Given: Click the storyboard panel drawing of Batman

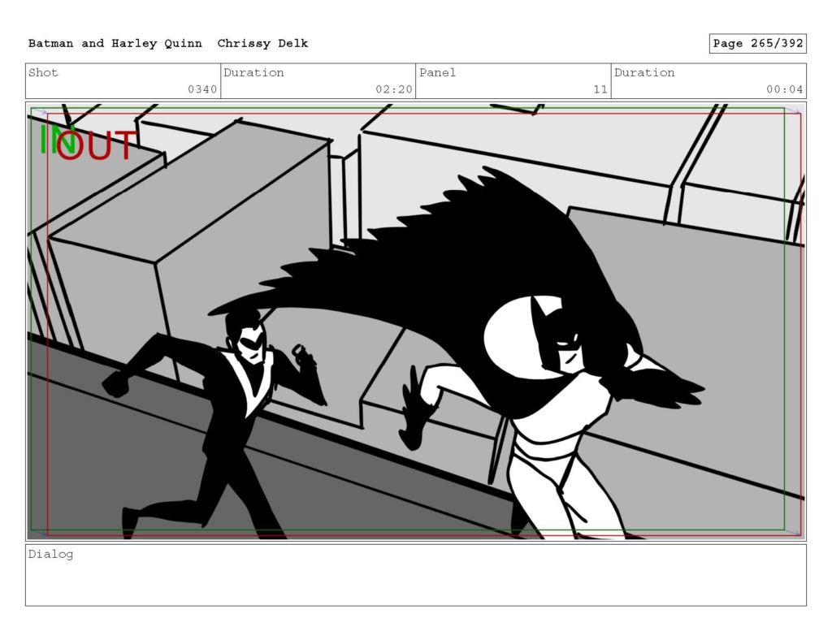Looking at the screenshot, I should pyautogui.click(x=416, y=322).
